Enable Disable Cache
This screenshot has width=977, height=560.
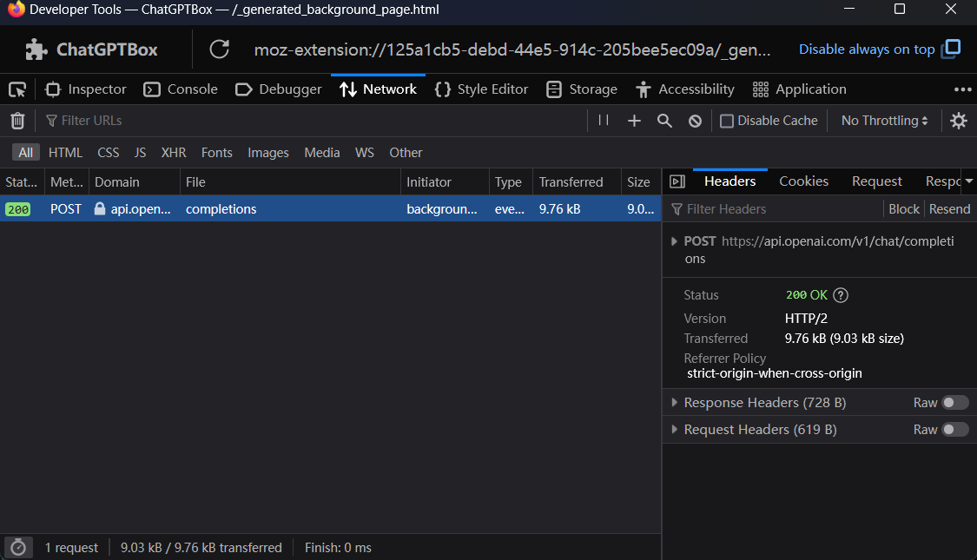point(727,121)
